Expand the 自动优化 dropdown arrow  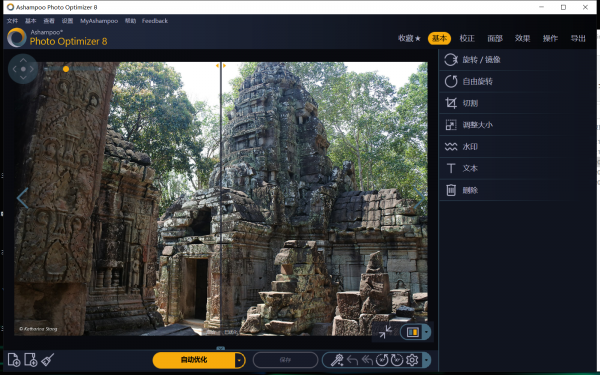(x=240, y=360)
